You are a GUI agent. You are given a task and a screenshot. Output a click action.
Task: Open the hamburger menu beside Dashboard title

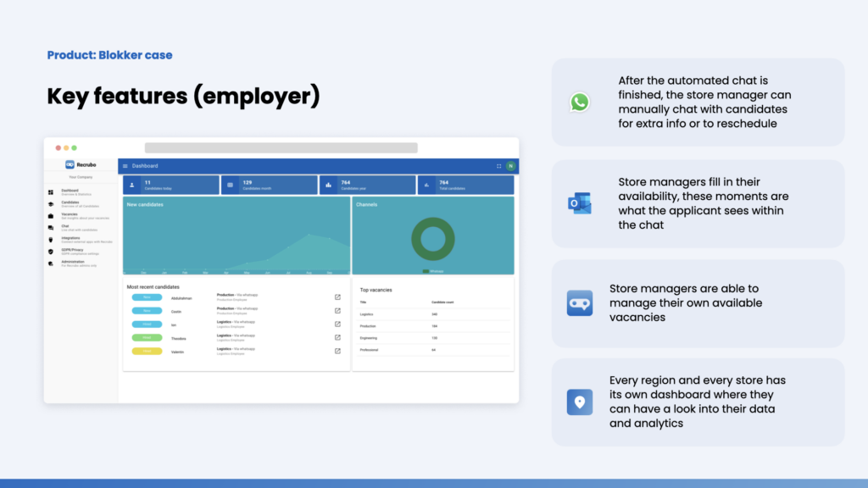click(x=125, y=166)
